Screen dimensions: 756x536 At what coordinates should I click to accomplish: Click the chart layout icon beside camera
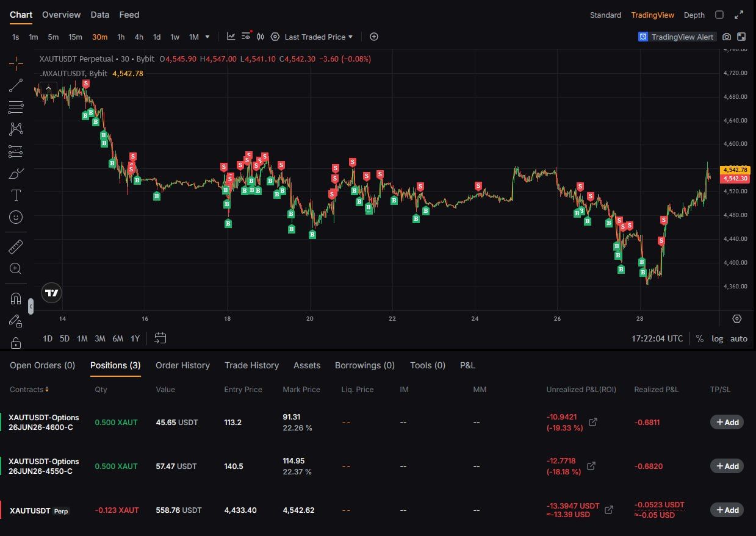coord(741,37)
